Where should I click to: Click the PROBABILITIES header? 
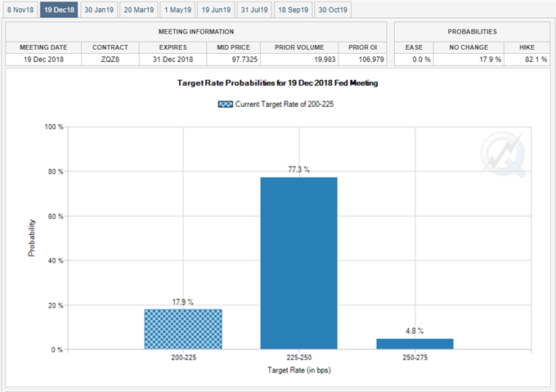point(472,32)
